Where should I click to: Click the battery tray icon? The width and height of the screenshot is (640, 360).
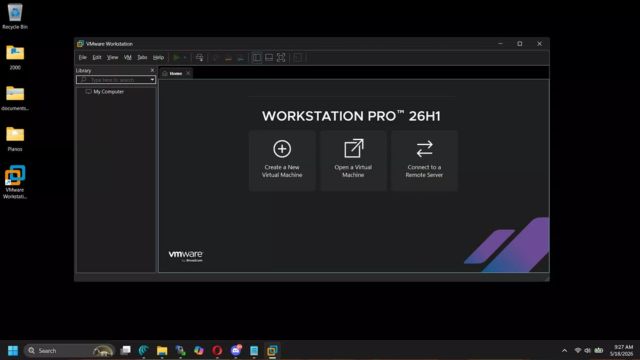pos(599,351)
